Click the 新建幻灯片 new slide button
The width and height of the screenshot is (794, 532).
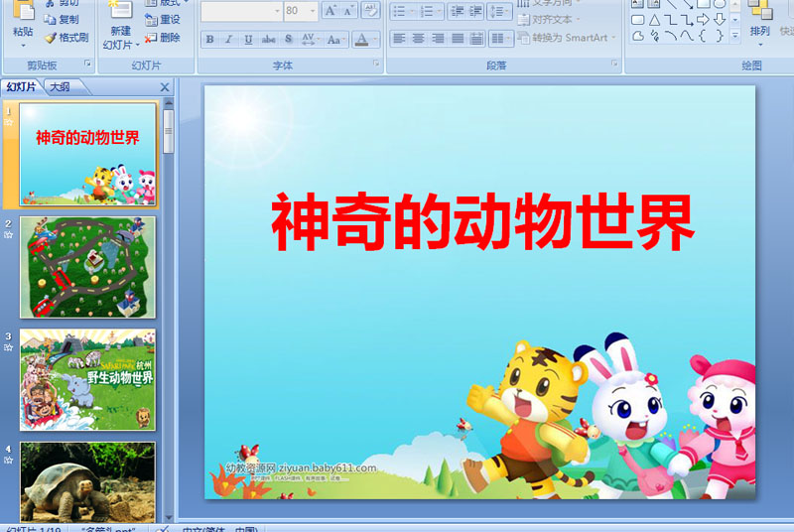tap(120, 30)
